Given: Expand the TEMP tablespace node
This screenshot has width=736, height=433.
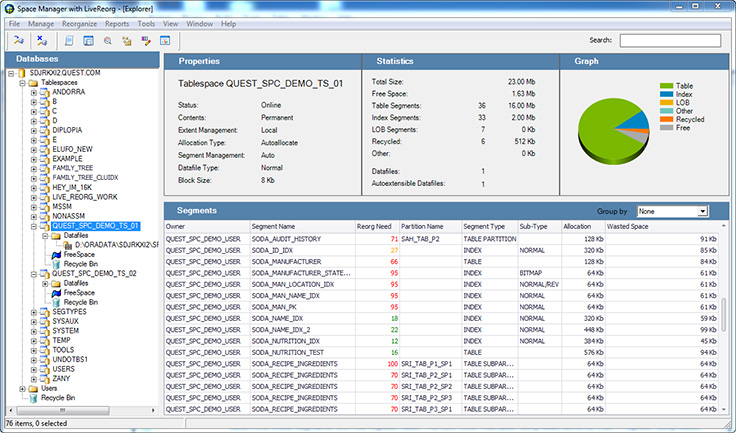Looking at the screenshot, I should 34,340.
